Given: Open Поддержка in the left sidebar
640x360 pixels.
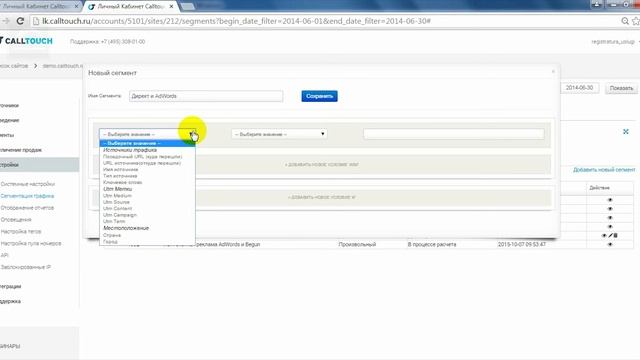Looking at the screenshot, I should (x=10, y=301).
